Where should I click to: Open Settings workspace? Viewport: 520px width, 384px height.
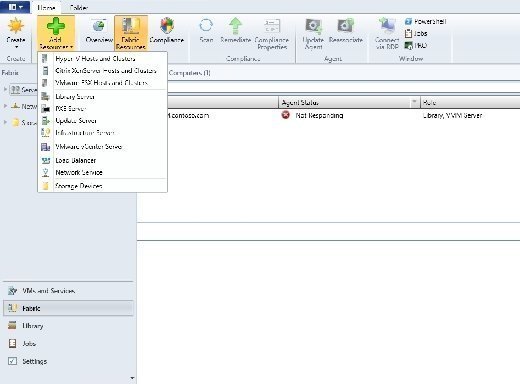[x=68, y=361]
